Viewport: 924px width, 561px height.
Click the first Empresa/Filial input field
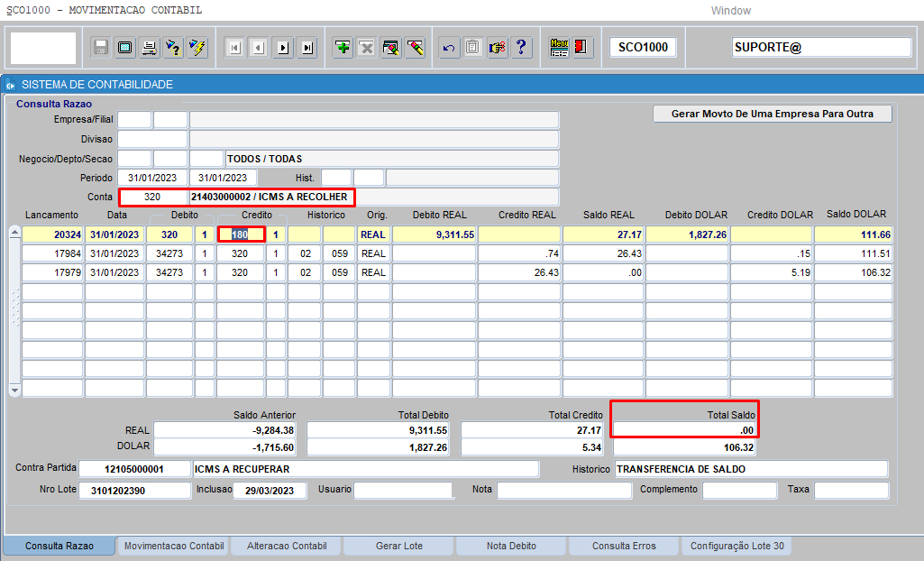pyautogui.click(x=134, y=120)
